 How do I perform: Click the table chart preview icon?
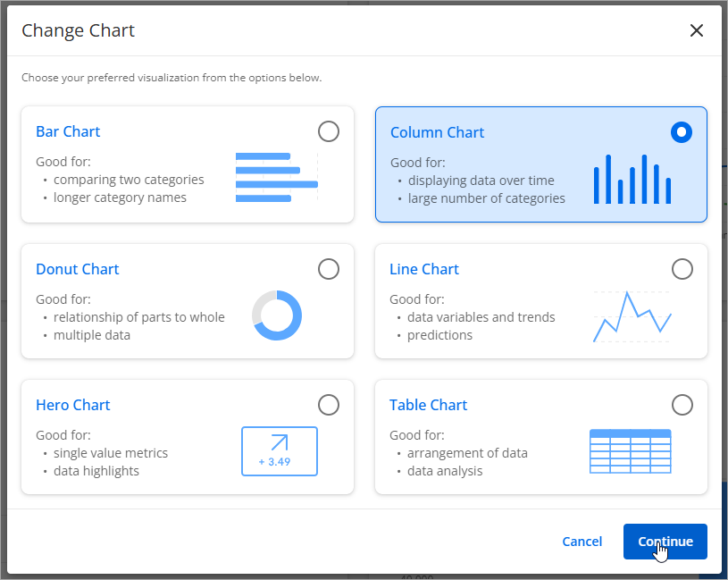(x=630, y=451)
